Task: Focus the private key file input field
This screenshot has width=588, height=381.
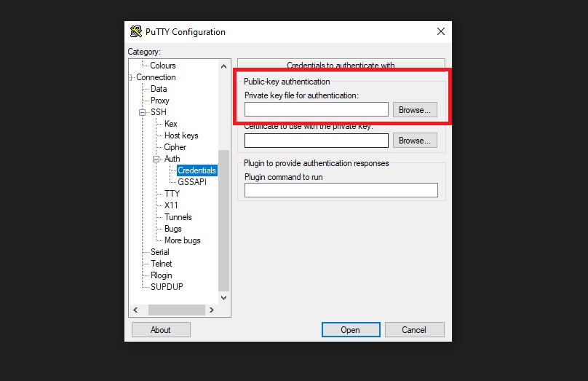Action: pyautogui.click(x=316, y=110)
